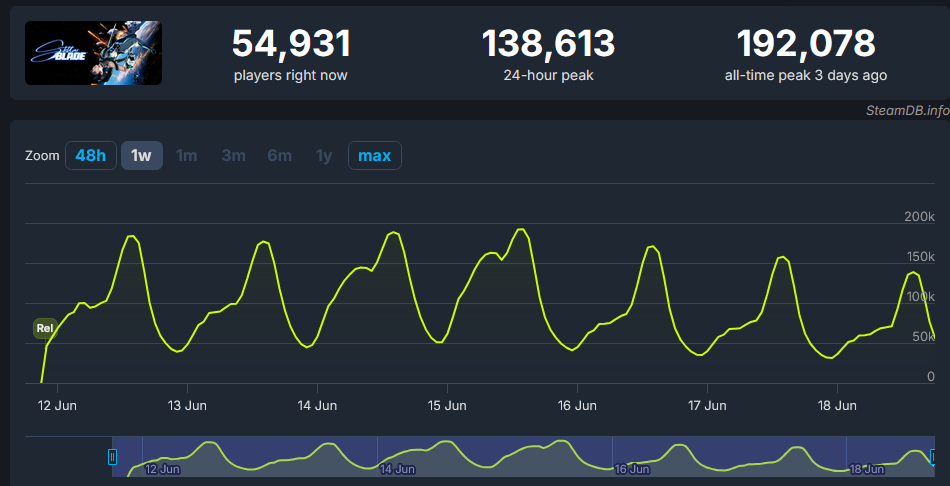Click the 14 Jun main chart axis label
The height and width of the screenshot is (486, 950).
pos(317,405)
